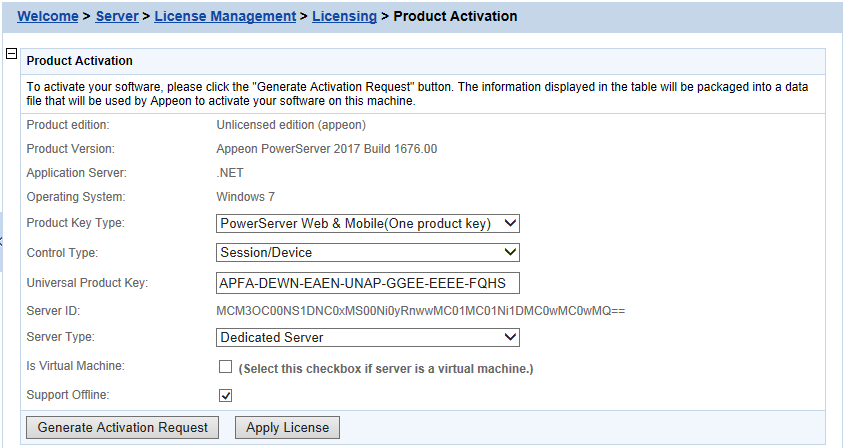Uncheck the Support Offline checkbox
Screen dimensions: 846x448
coord(225,396)
